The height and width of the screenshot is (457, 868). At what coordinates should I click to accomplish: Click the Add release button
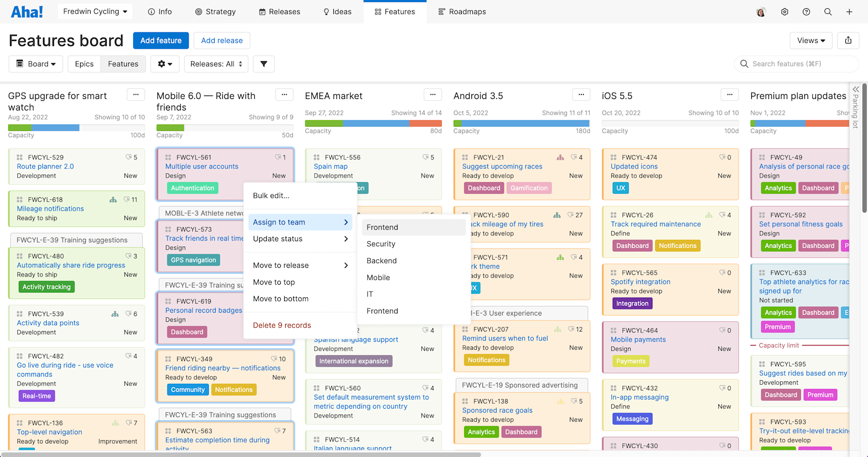click(221, 41)
